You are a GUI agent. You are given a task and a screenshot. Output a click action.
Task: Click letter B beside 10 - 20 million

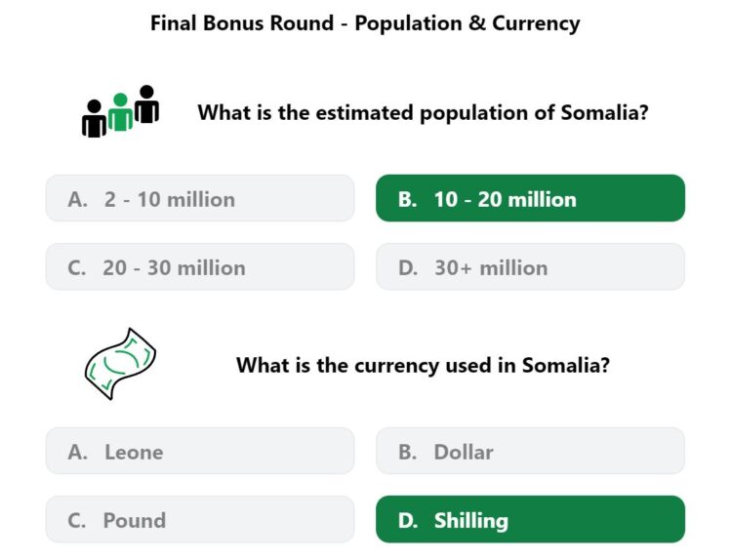pos(408,199)
